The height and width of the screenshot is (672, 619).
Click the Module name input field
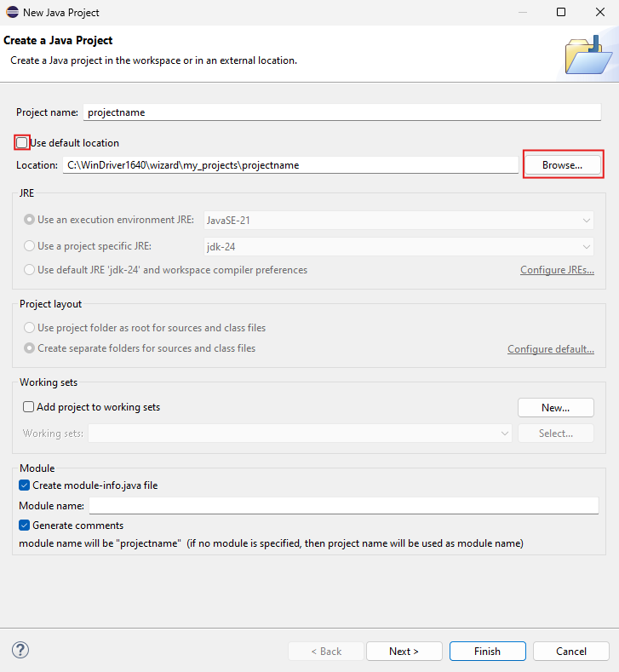(x=343, y=506)
